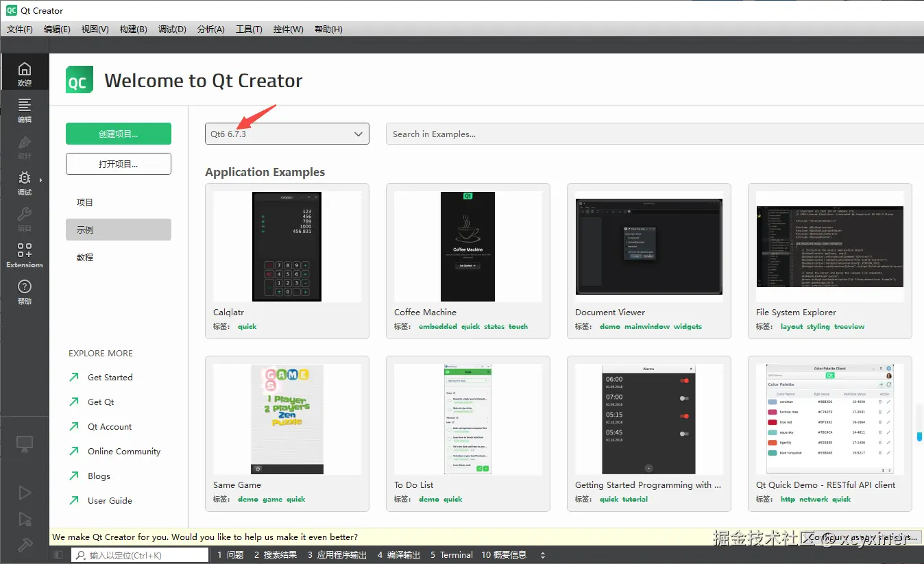Screen dimensions: 924x564
Task: Open the 10 概要信息 pane
Action: point(504,555)
